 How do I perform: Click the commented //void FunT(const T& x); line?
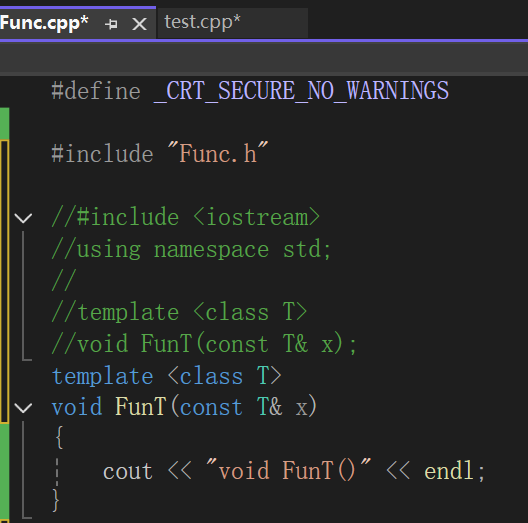tap(204, 344)
